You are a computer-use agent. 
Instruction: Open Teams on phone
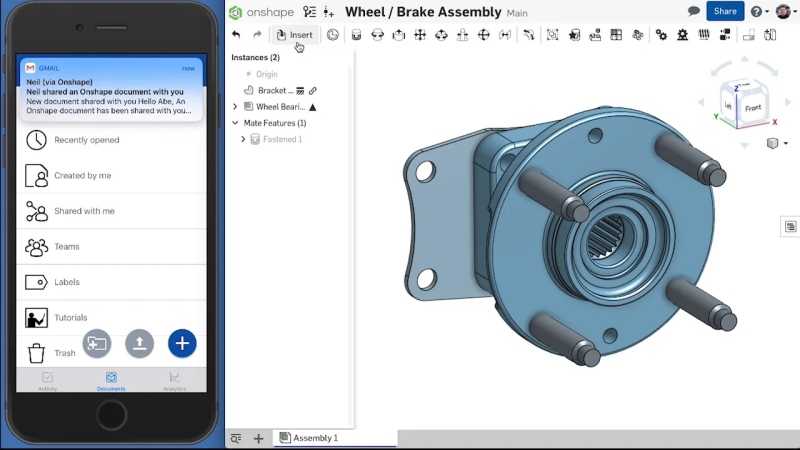click(111, 246)
